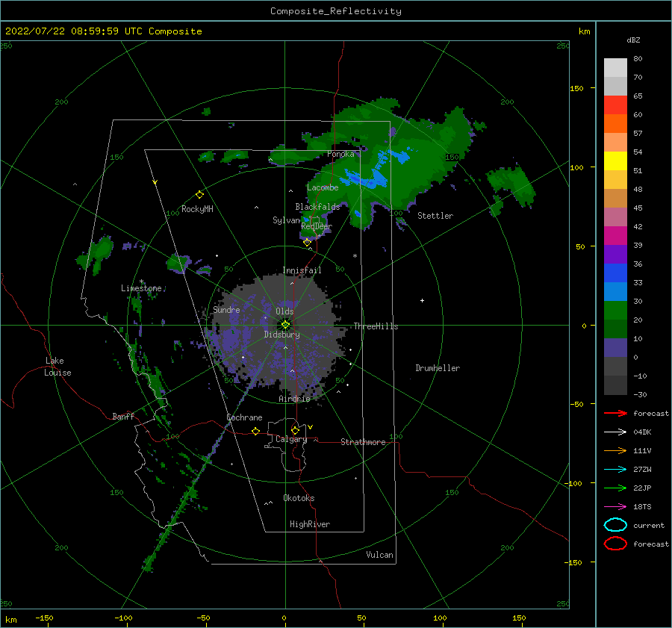The width and height of the screenshot is (672, 628).
Task: Click the light gray 70 dBZ color band
Action: [615, 68]
